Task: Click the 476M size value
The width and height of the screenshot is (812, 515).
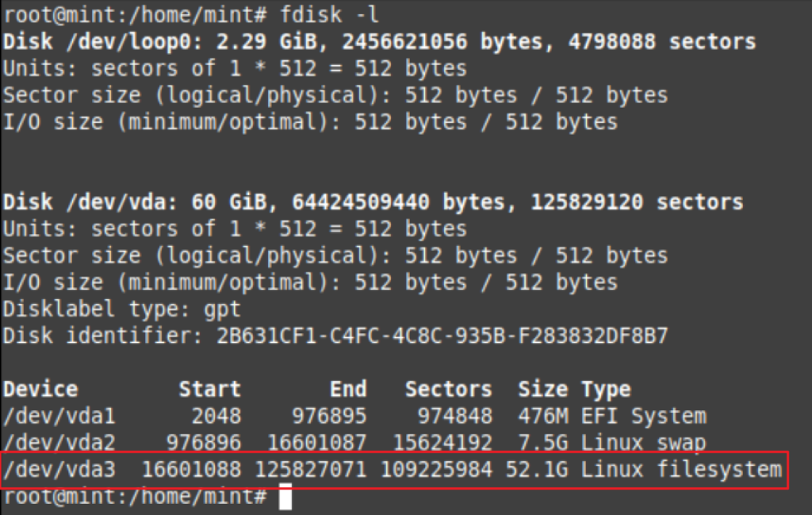Action: click(x=542, y=416)
